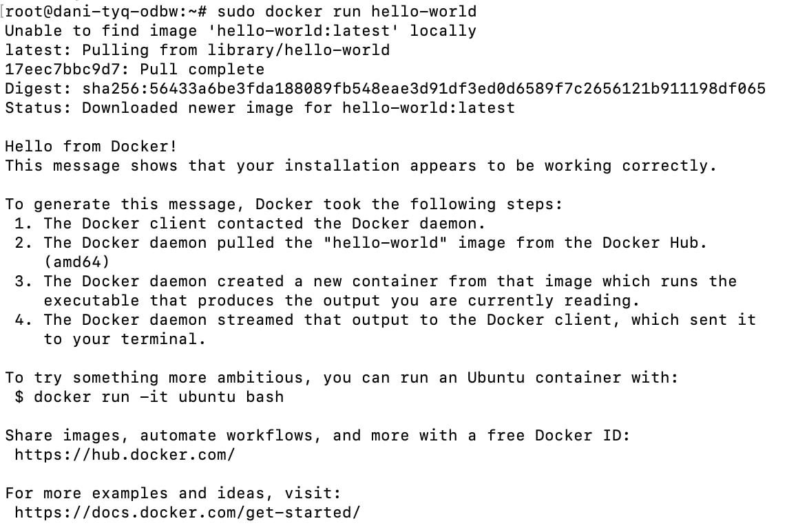Click the "installation appears to be working correctly" line
The height and width of the screenshot is (532, 787).
click(x=361, y=166)
